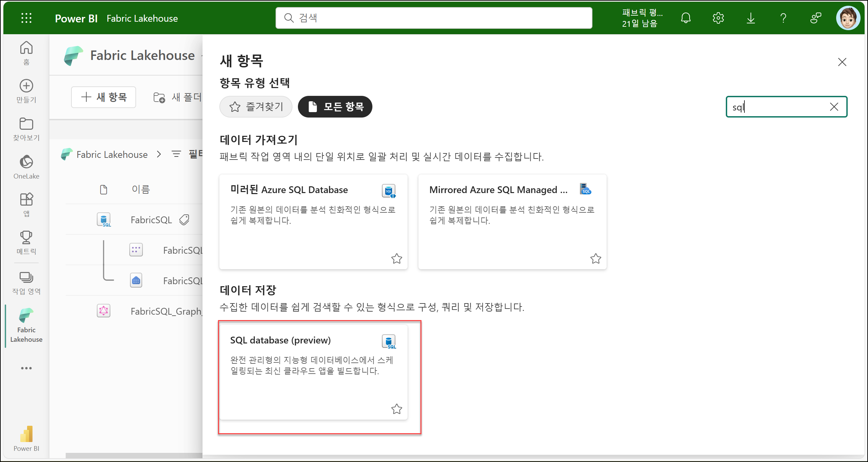This screenshot has width=868, height=462.
Task: Go to 홈 in the sidebar
Action: tap(26, 53)
